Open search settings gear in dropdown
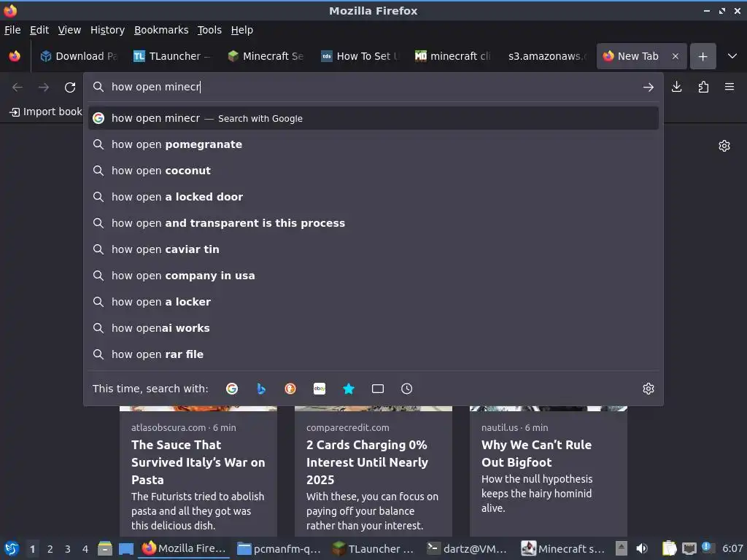The height and width of the screenshot is (560, 747). 649,389
